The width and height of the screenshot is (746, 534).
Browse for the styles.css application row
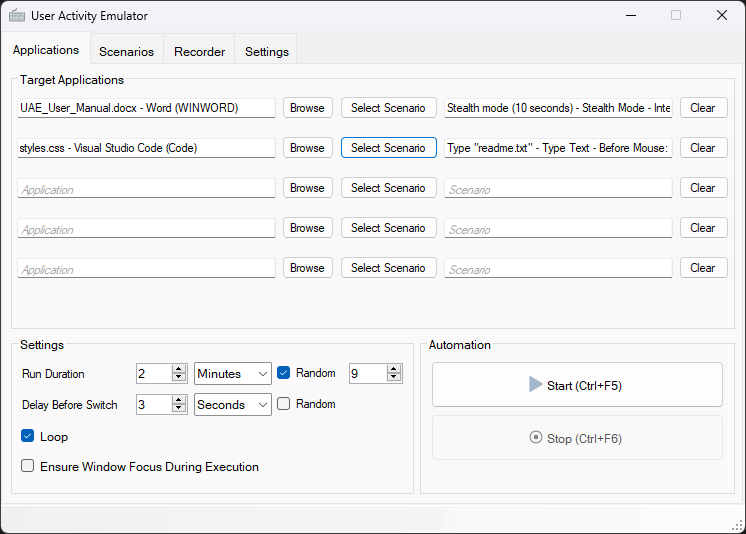tap(307, 148)
